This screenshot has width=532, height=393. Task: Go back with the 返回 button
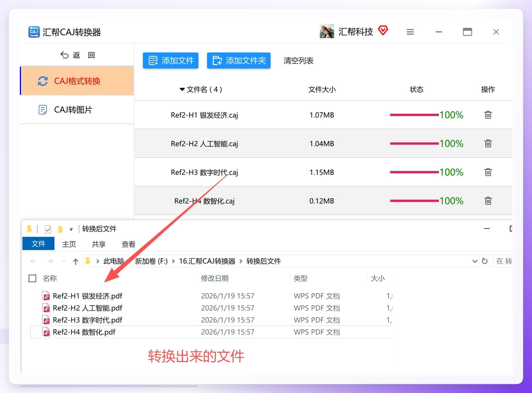pyautogui.click(x=78, y=55)
